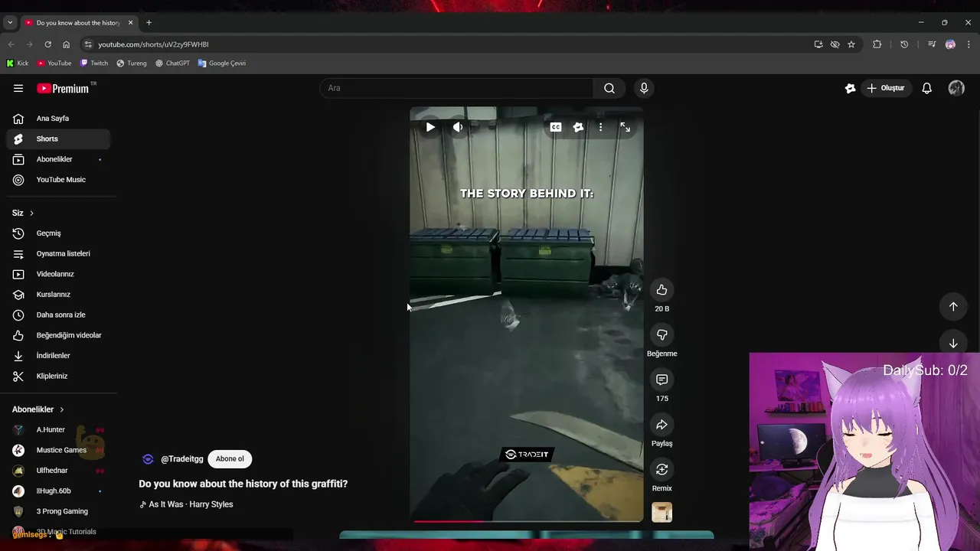Open the @Tradeitgg channel link

[x=182, y=459]
